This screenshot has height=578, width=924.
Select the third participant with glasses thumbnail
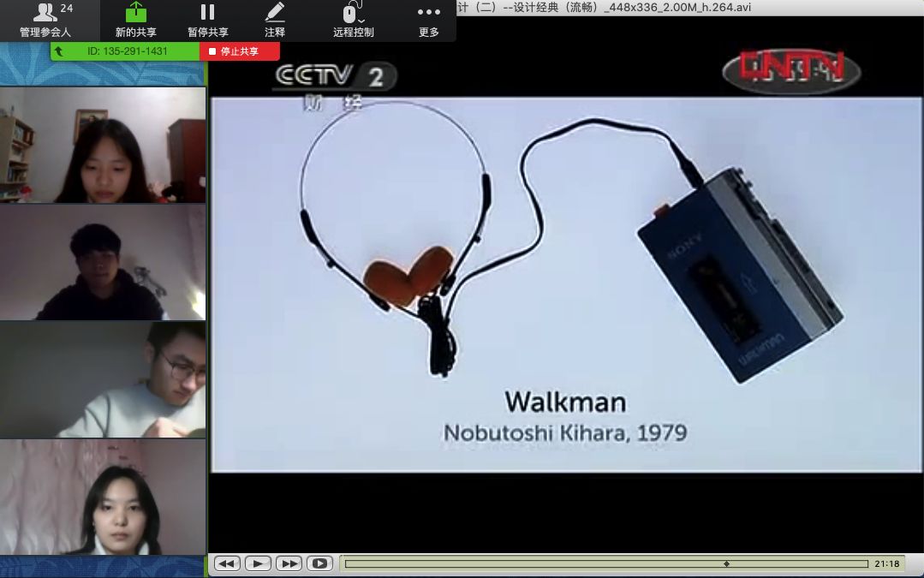pyautogui.click(x=103, y=379)
